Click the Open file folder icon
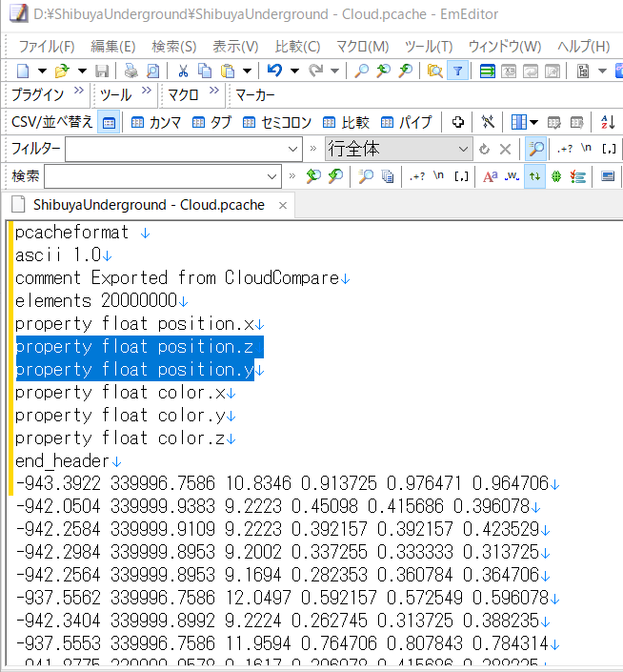 pyautogui.click(x=62, y=71)
